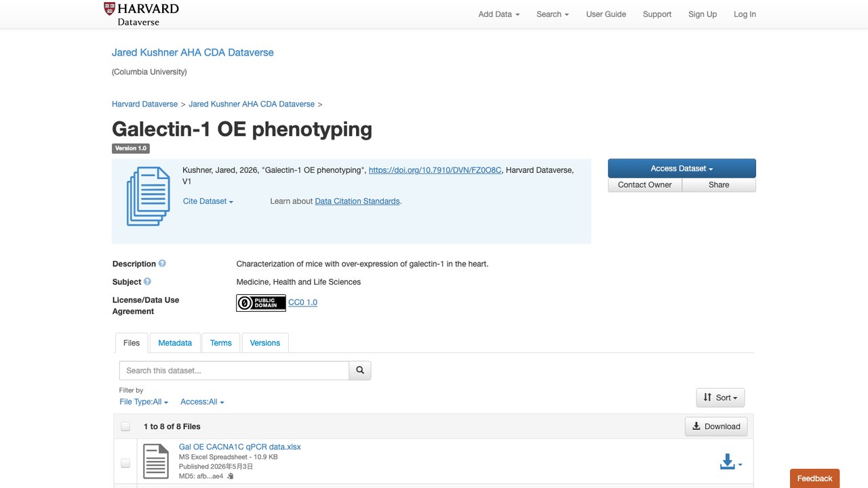The height and width of the screenshot is (488, 868).
Task: Click the Search this dataset field
Action: point(234,370)
